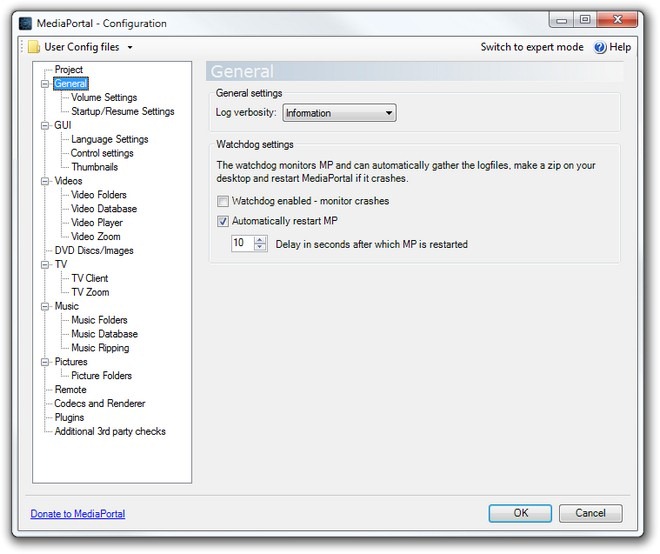Image resolution: width=660 pixels, height=554 pixels.
Task: Open the User Config files dropdown arrow
Action: 130,48
